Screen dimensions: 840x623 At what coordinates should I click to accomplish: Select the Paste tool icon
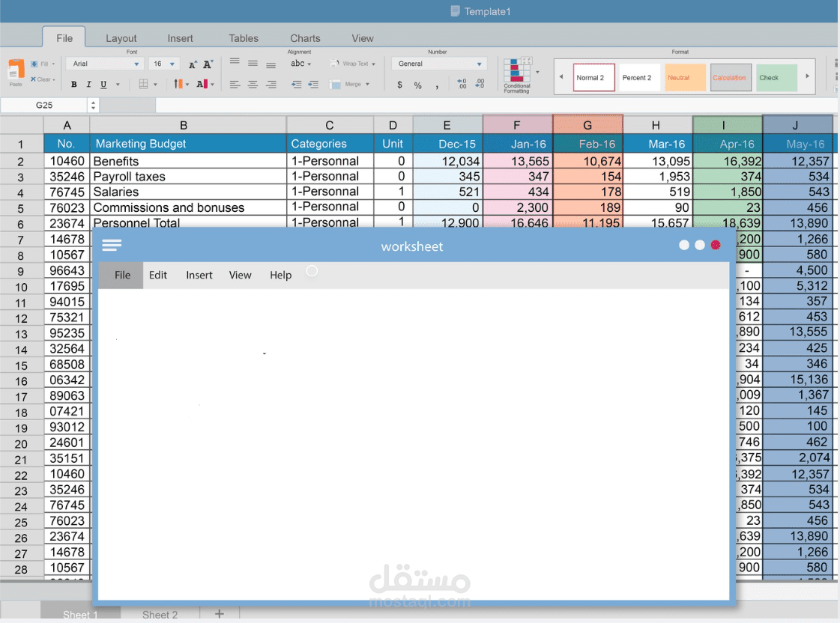click(16, 71)
